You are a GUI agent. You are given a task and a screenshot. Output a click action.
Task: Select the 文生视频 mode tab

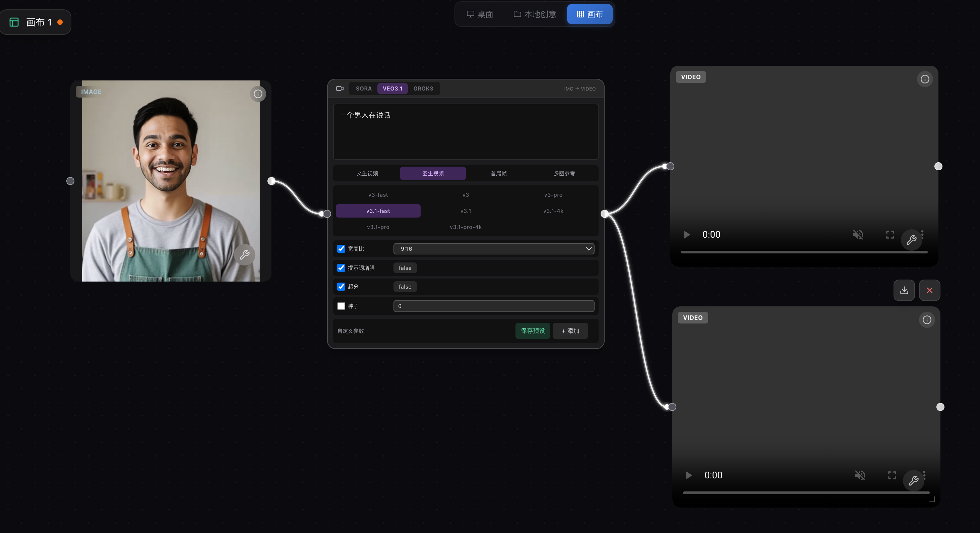click(367, 174)
